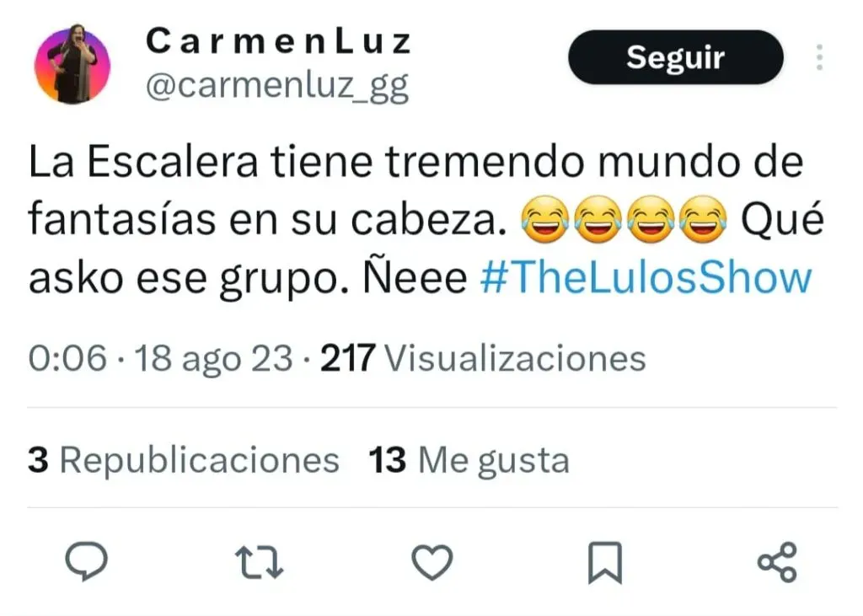
Task: Open the 217 Visualizaciones analytics
Action: [483, 358]
